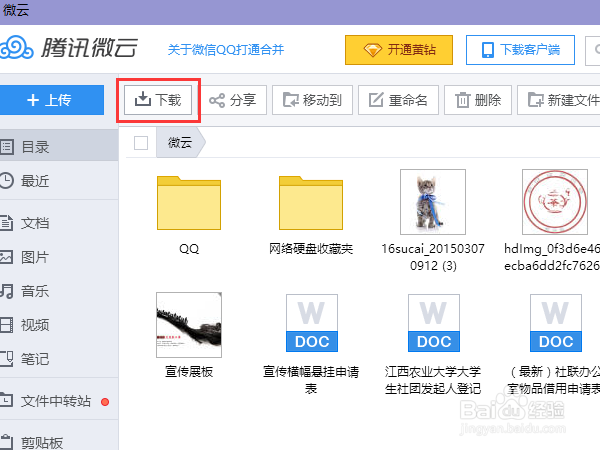The height and width of the screenshot is (450, 600).
Task: Select the 网络硬盘收藏夹 folder icon
Action: pyautogui.click(x=311, y=203)
